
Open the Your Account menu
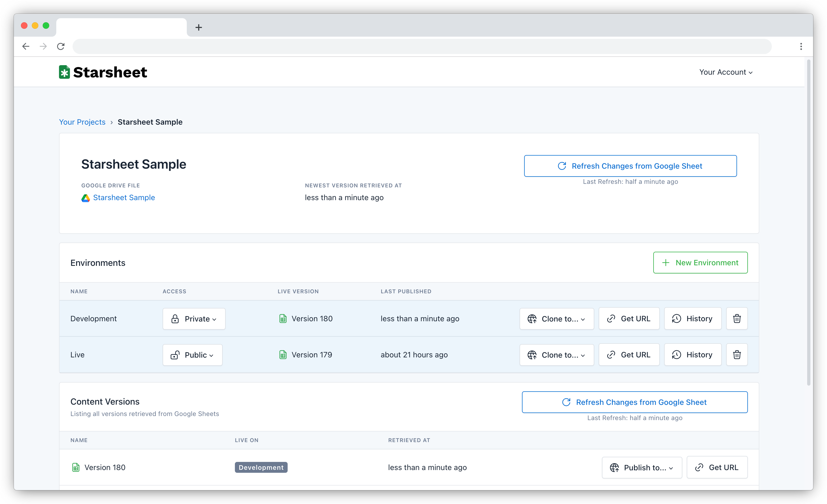coord(725,72)
